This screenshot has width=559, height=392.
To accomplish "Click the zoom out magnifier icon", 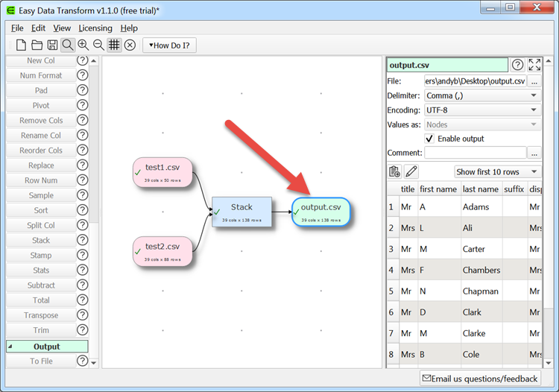I will (98, 45).
